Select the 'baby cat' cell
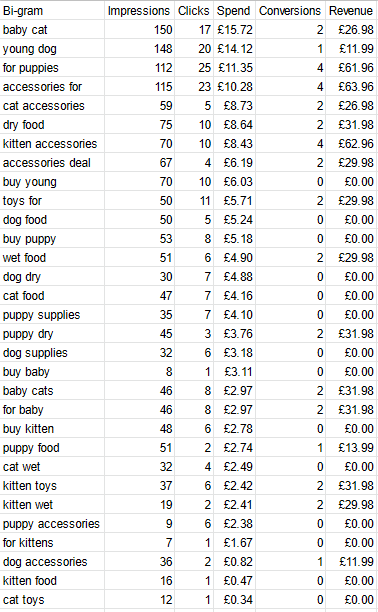The height and width of the screenshot is (612, 378). 52,30
